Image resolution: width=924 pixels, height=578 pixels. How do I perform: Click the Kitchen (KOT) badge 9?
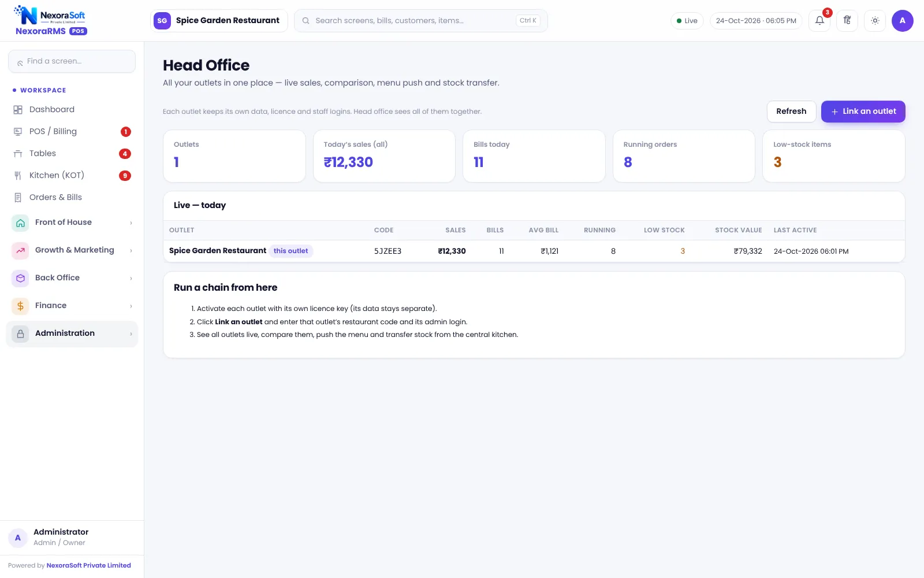125,176
